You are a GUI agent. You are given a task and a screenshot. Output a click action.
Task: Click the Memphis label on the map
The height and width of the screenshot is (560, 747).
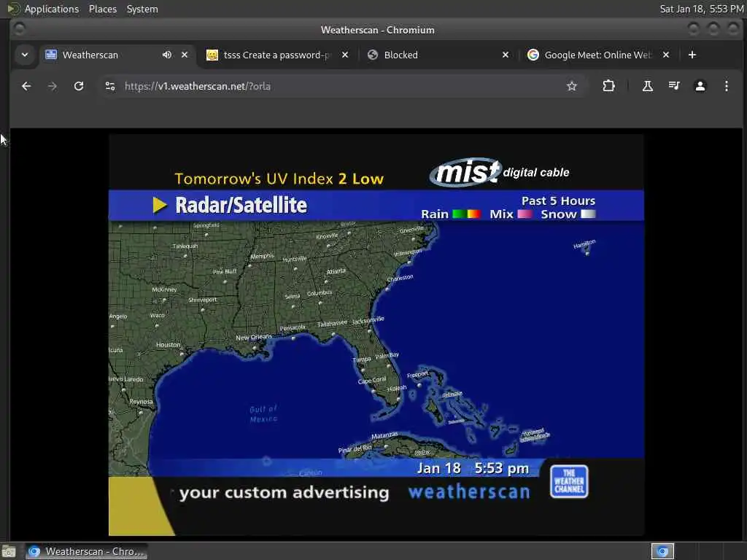(262, 256)
